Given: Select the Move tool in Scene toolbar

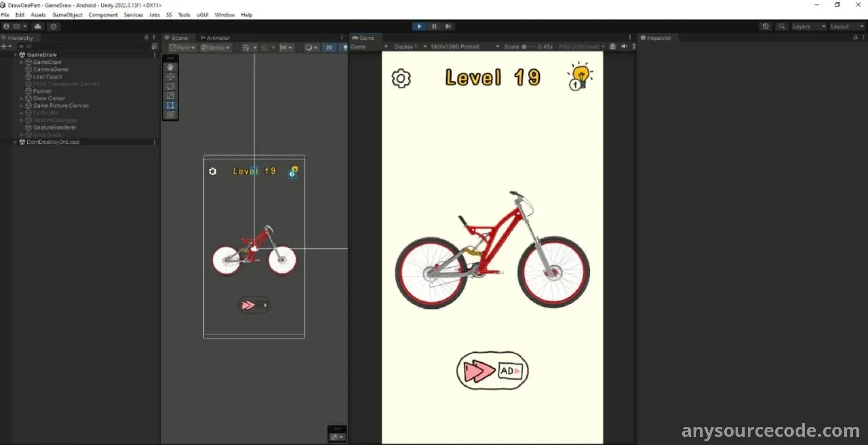Looking at the screenshot, I should 170,76.
